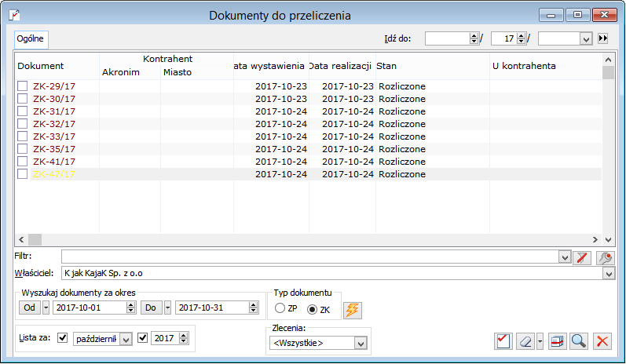Screen dimensions: 626x364
Task: Open the Do button dropdown arrow
Action: click(167, 308)
